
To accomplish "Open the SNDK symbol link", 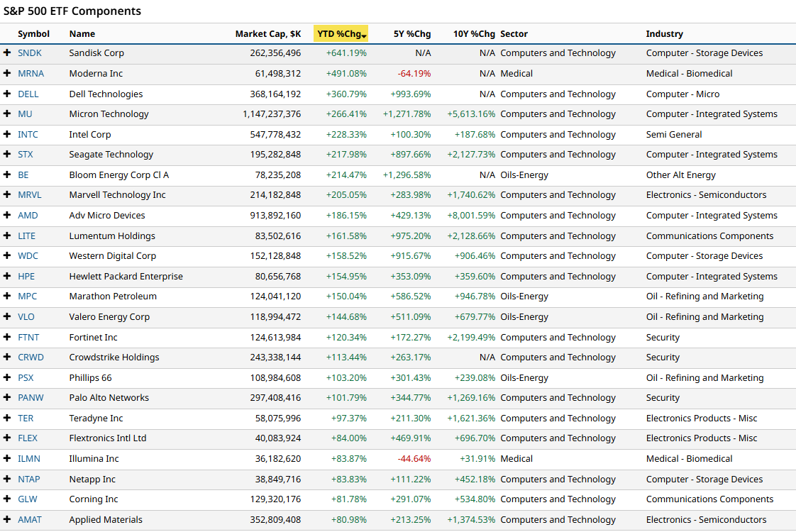I will click(30, 52).
